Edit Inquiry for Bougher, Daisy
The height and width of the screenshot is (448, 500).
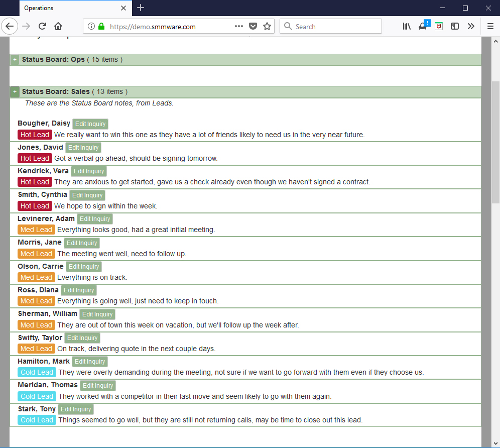pyautogui.click(x=90, y=124)
